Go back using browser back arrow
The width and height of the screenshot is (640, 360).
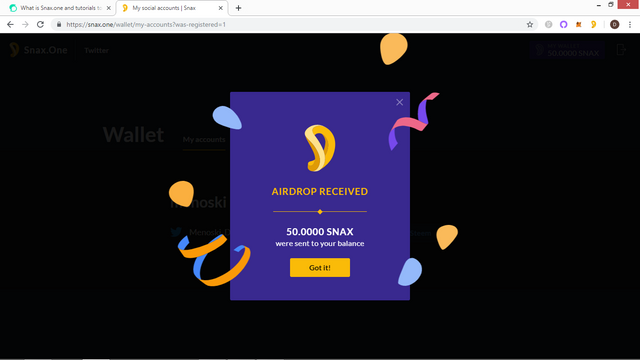(10, 24)
